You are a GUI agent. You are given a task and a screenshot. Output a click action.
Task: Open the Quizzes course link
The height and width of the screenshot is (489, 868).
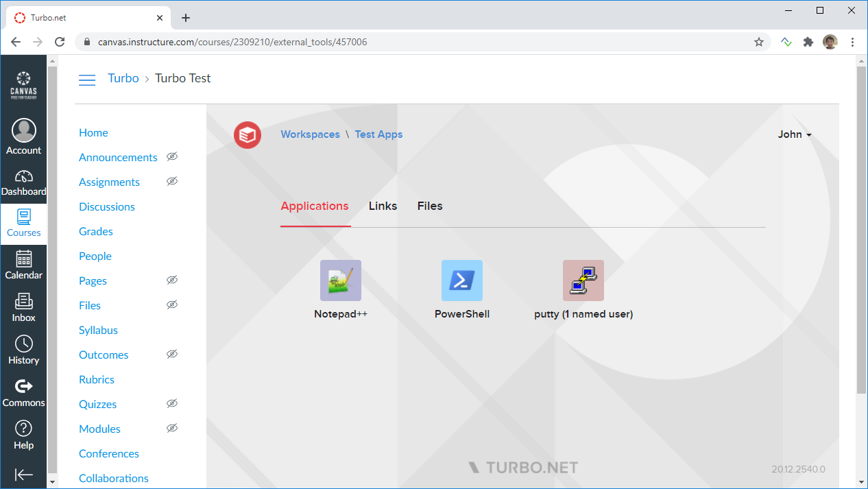click(97, 405)
